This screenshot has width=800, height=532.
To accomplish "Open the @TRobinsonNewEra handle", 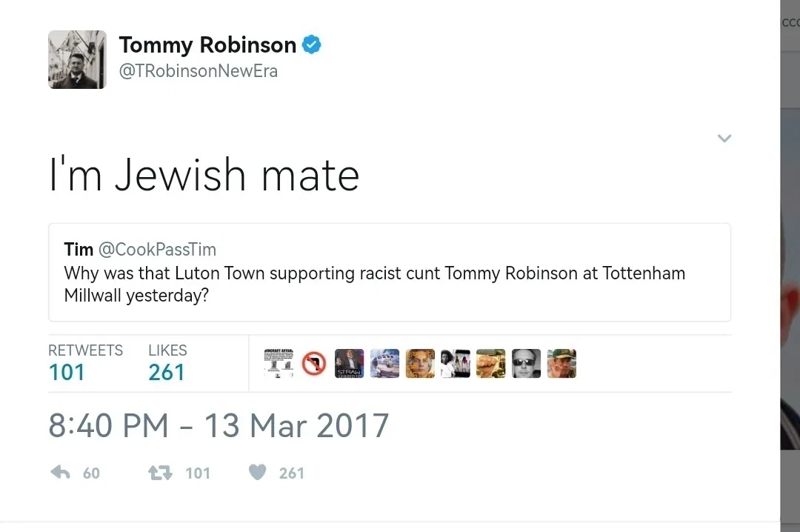I will (199, 71).
